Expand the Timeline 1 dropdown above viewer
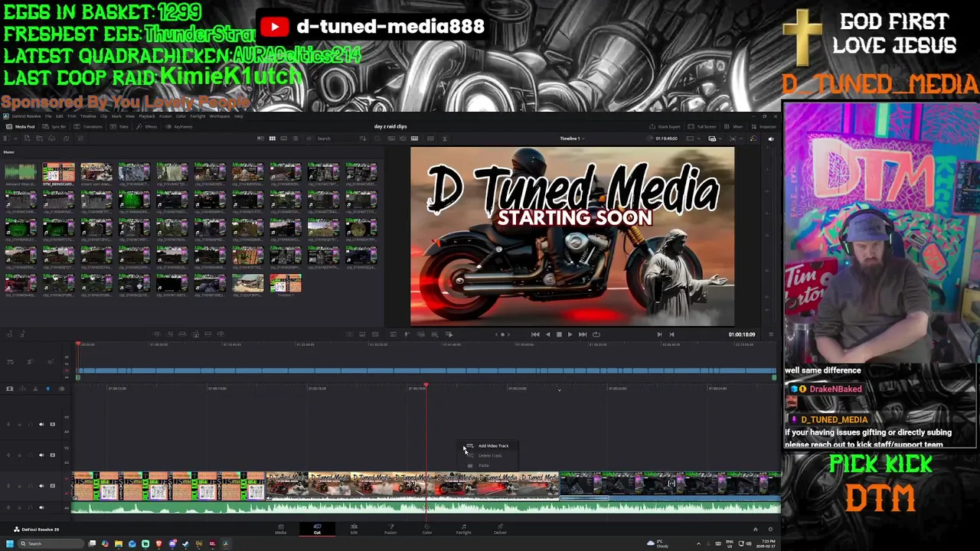 tap(571, 139)
